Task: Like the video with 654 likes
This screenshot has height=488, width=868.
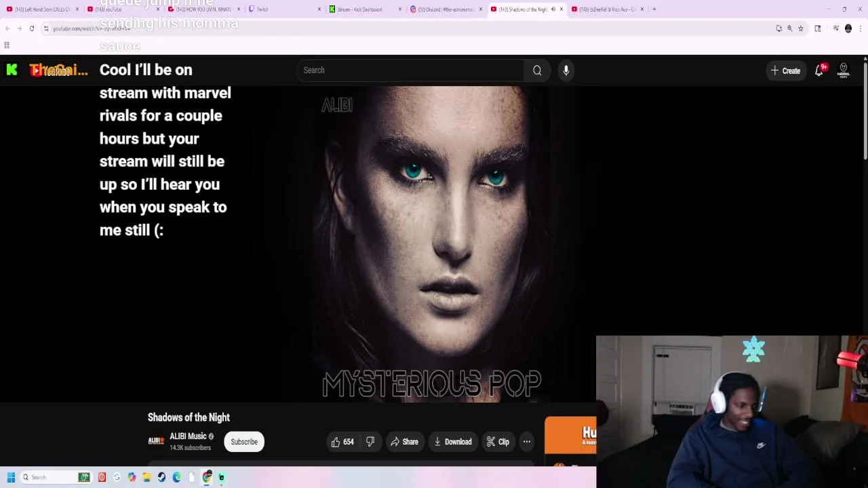Action: point(342,442)
